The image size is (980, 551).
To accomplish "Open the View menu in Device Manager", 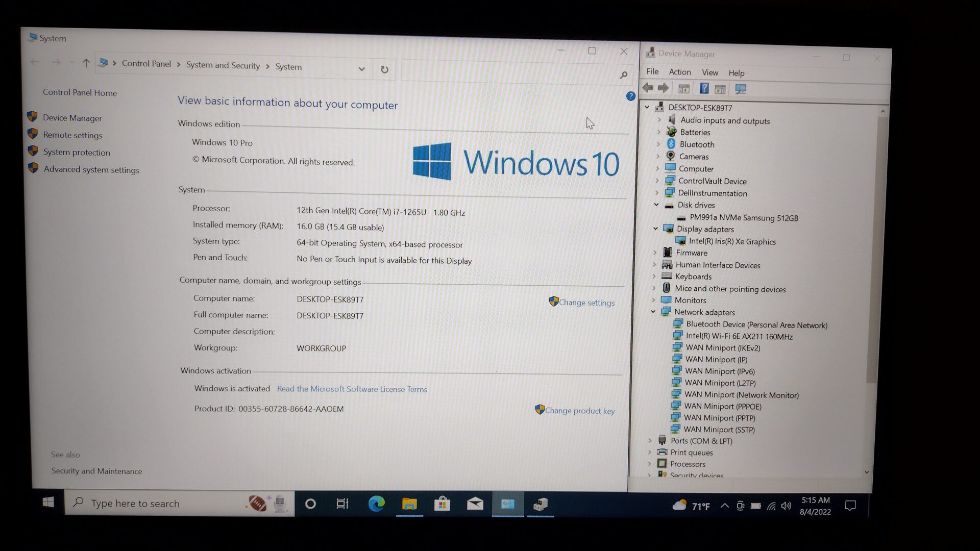I will [709, 72].
